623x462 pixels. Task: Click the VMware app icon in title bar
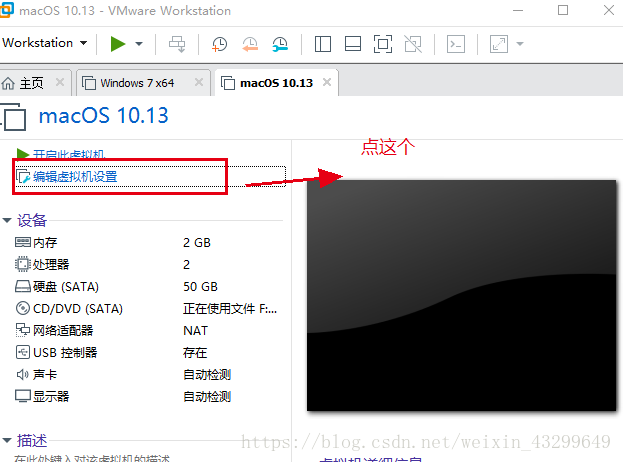pos(7,10)
